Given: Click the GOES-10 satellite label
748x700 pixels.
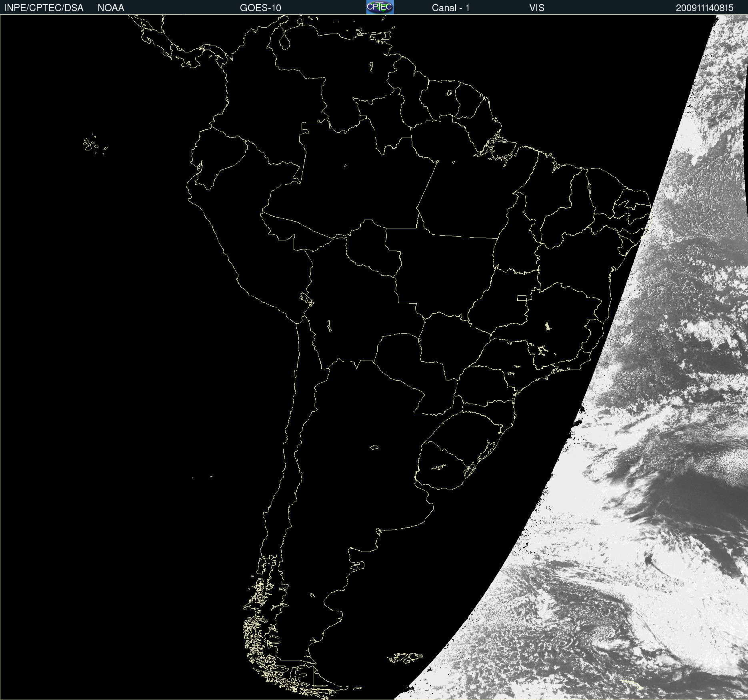Looking at the screenshot, I should (260, 8).
